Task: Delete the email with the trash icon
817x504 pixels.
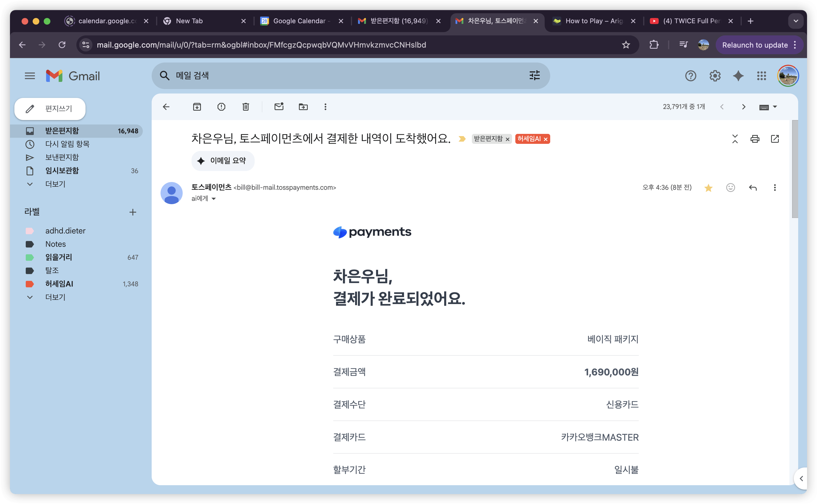Action: pyautogui.click(x=245, y=107)
